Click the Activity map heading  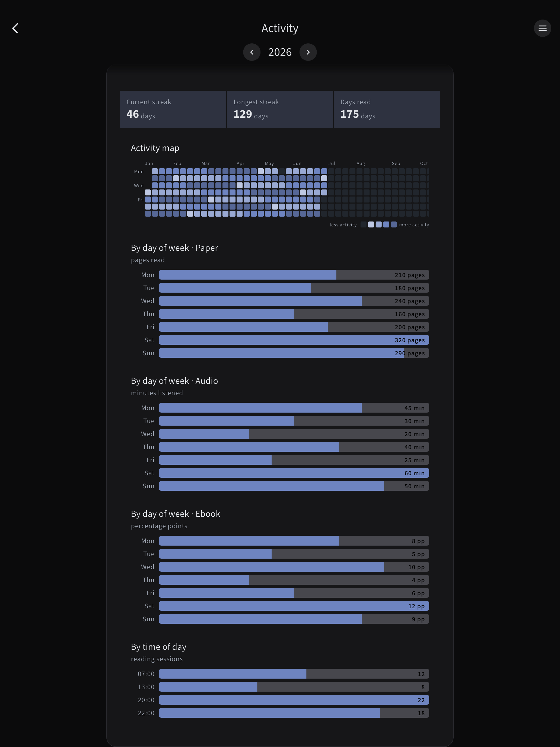pos(155,148)
